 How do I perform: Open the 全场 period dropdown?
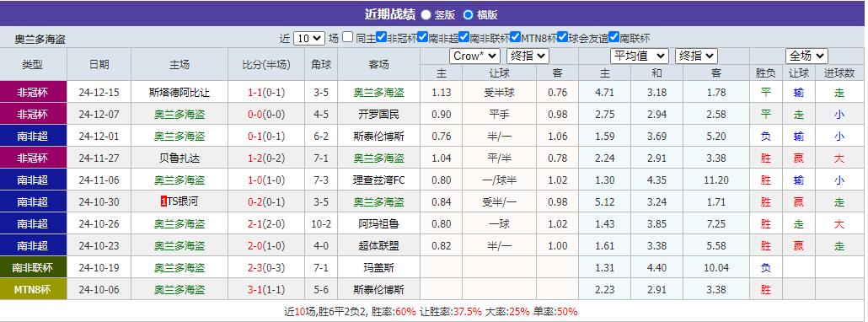tap(806, 56)
